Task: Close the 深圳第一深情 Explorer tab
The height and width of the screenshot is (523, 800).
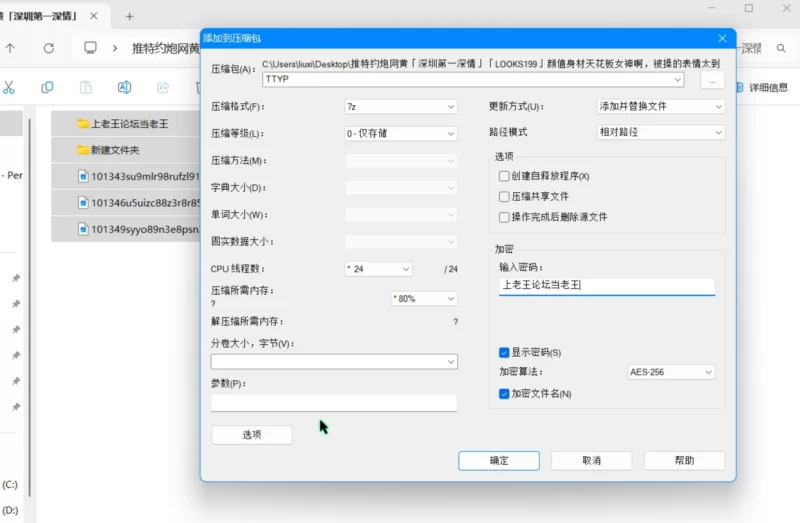Action: click(x=94, y=16)
